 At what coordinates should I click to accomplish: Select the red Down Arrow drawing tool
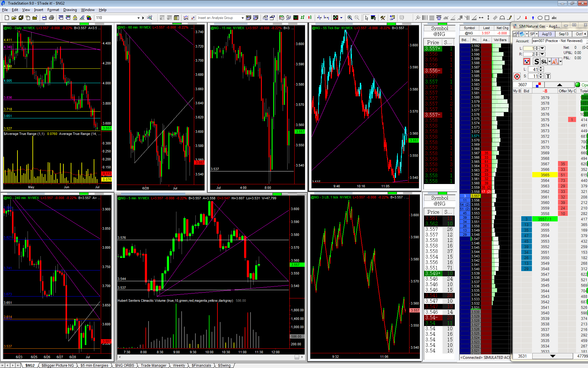[x=526, y=18]
